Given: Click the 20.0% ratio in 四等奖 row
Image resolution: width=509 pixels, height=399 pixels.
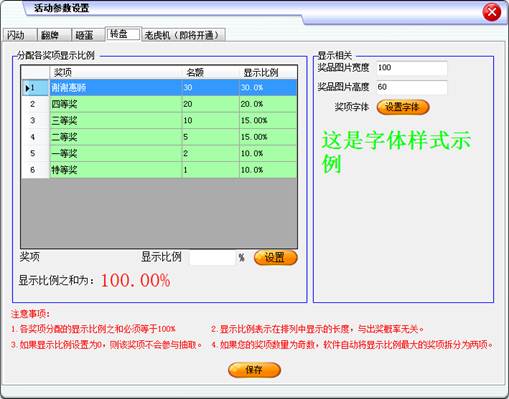Looking at the screenshot, I should 268,104.
